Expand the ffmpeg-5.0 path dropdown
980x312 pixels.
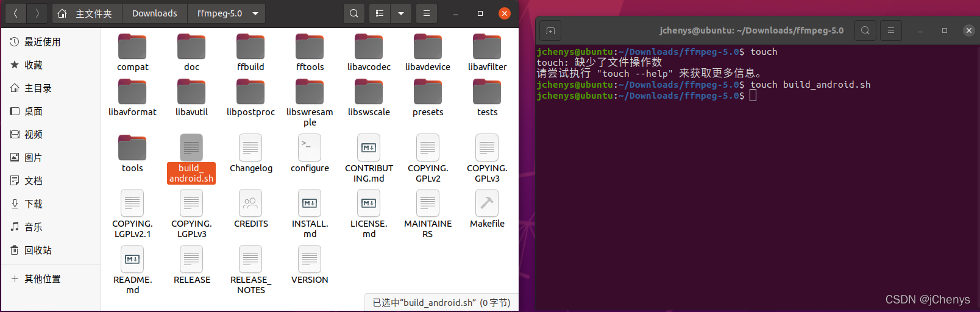pos(255,13)
